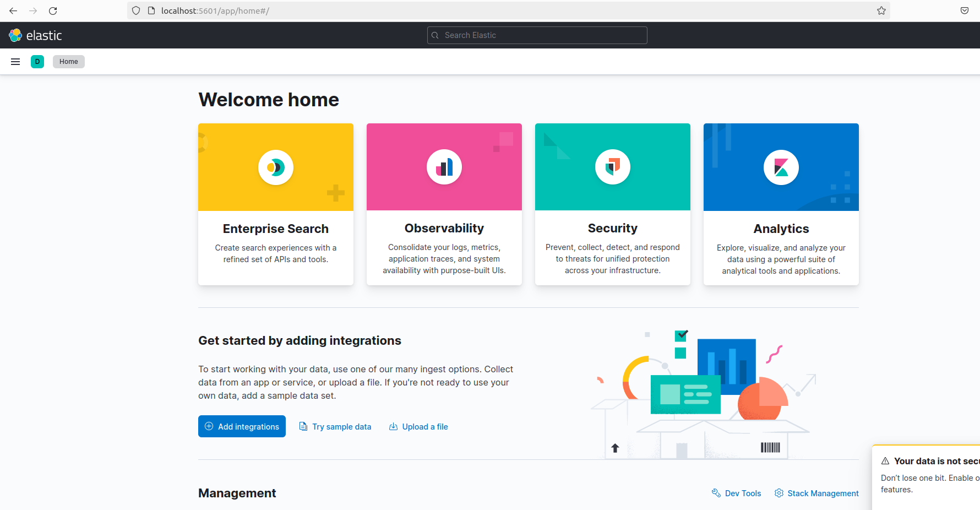
Task: Bookmark this page using the star icon
Action: 881,10
